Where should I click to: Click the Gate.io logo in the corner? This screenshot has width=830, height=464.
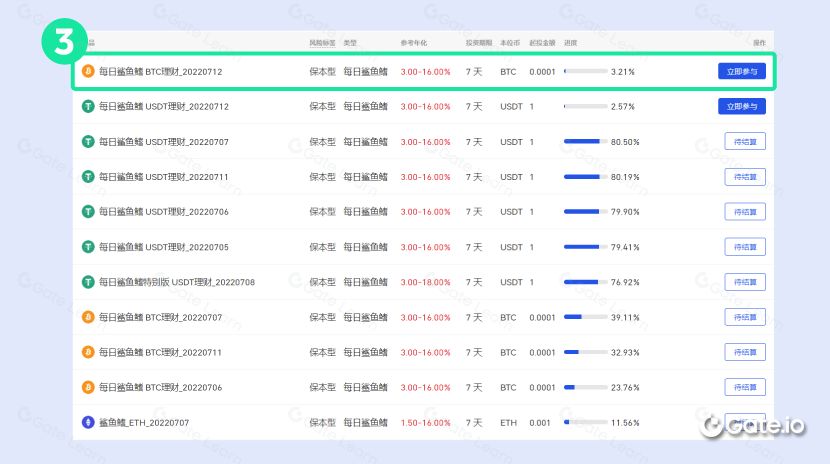[752, 425]
